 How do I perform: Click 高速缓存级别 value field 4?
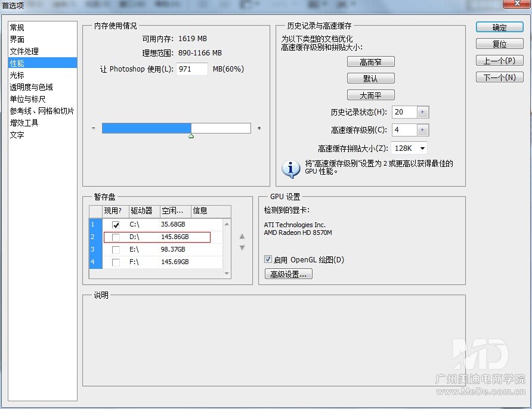coord(404,130)
